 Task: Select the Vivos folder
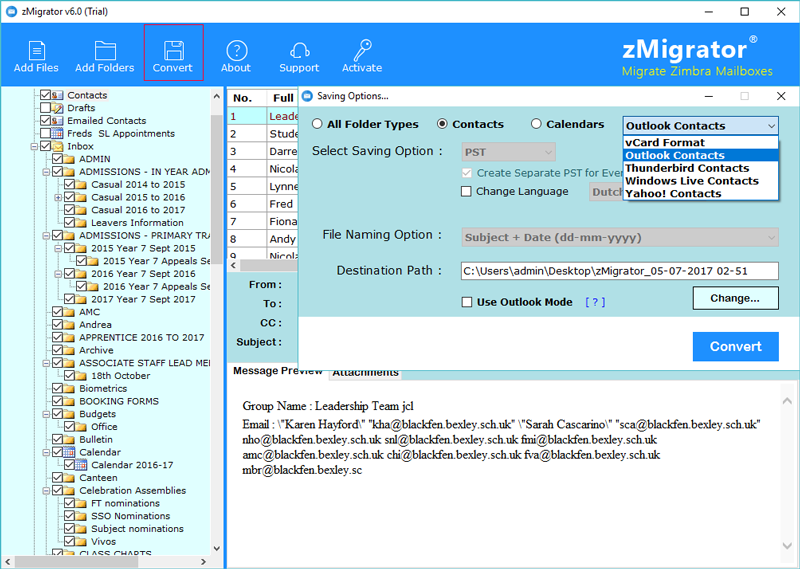(104, 541)
